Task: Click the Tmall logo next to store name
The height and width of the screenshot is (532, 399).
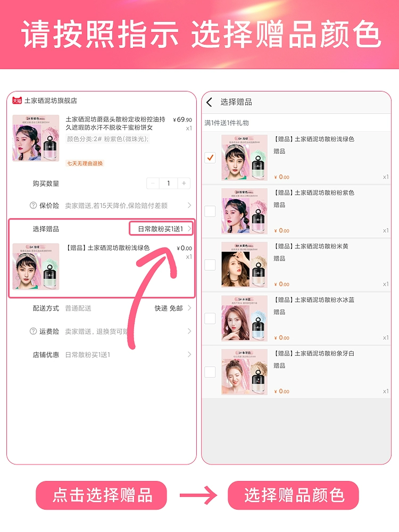Action: pyautogui.click(x=17, y=101)
